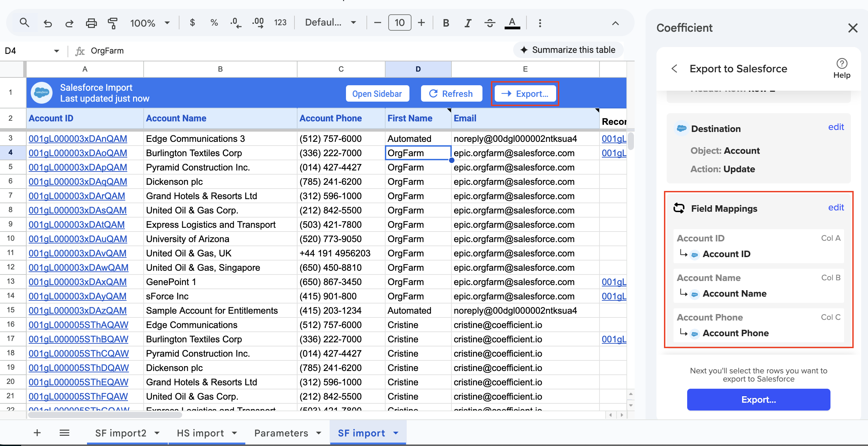Open the zoom level dropdown
The height and width of the screenshot is (446, 868).
point(150,23)
